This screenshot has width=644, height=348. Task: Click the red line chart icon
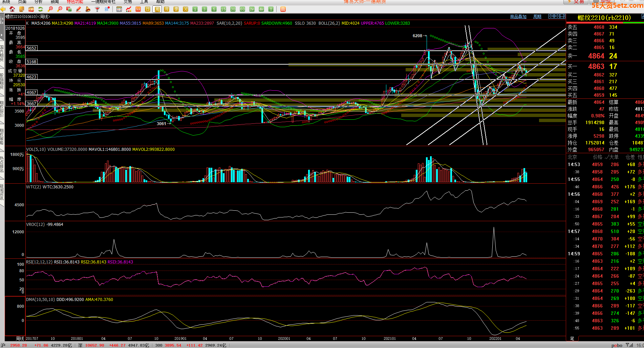(x=129, y=9)
